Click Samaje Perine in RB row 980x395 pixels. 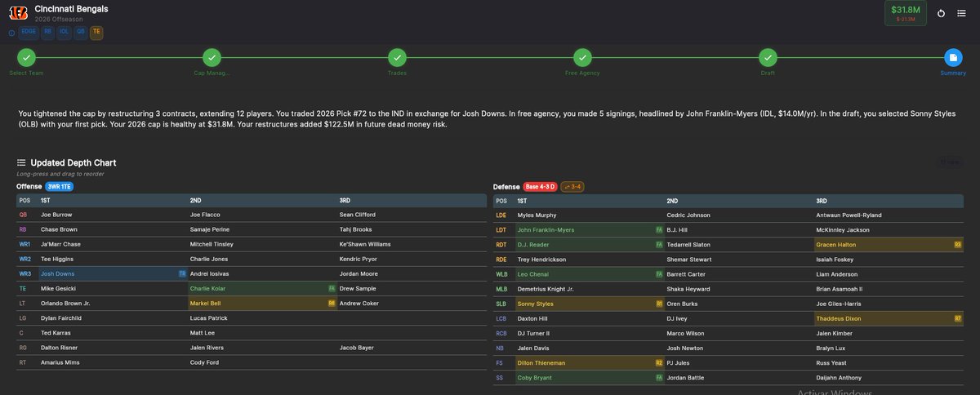(x=209, y=229)
